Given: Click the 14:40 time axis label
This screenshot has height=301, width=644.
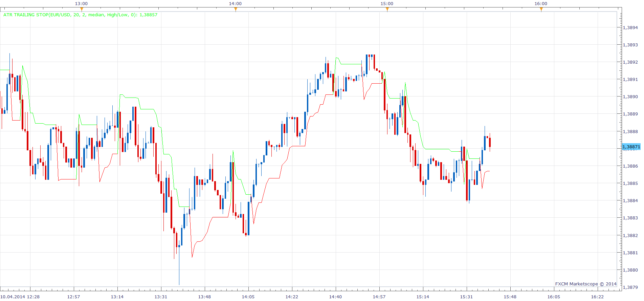Looking at the screenshot, I should (335, 297).
